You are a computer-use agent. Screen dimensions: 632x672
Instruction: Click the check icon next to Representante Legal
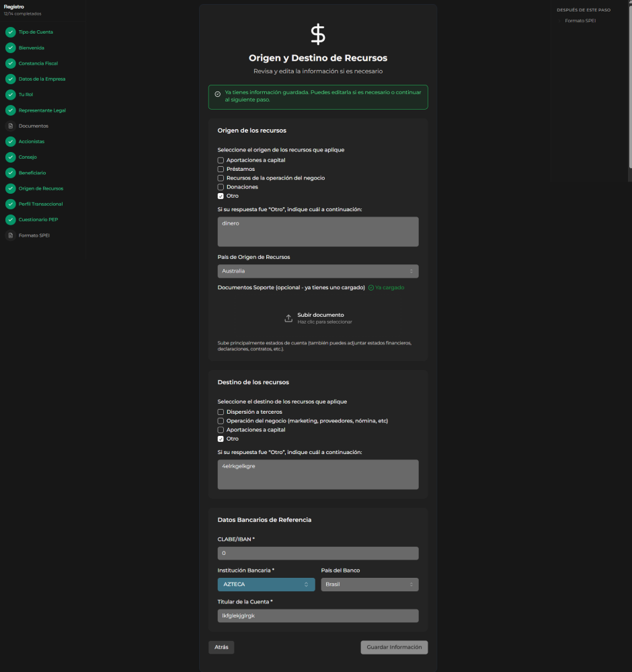click(x=11, y=110)
